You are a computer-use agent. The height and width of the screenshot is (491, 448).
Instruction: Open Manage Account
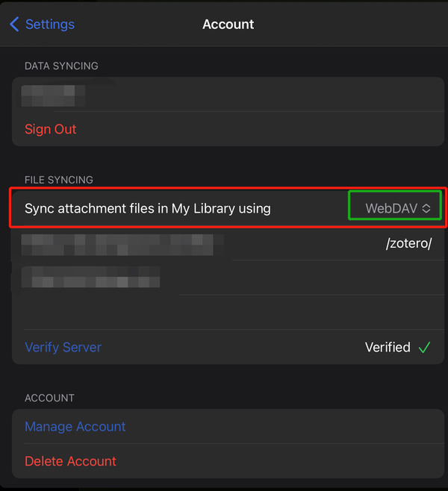[x=75, y=427]
